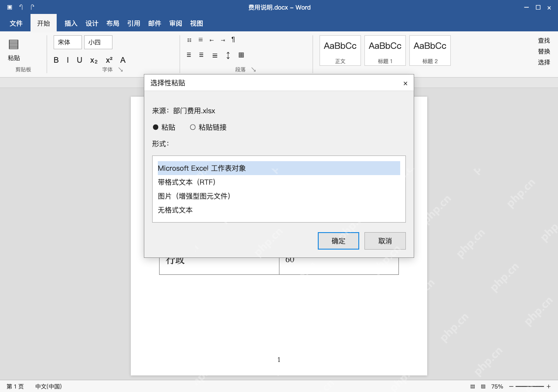558x392 pixels.
Task: Confirm the dialog with 确定
Action: coord(338,241)
